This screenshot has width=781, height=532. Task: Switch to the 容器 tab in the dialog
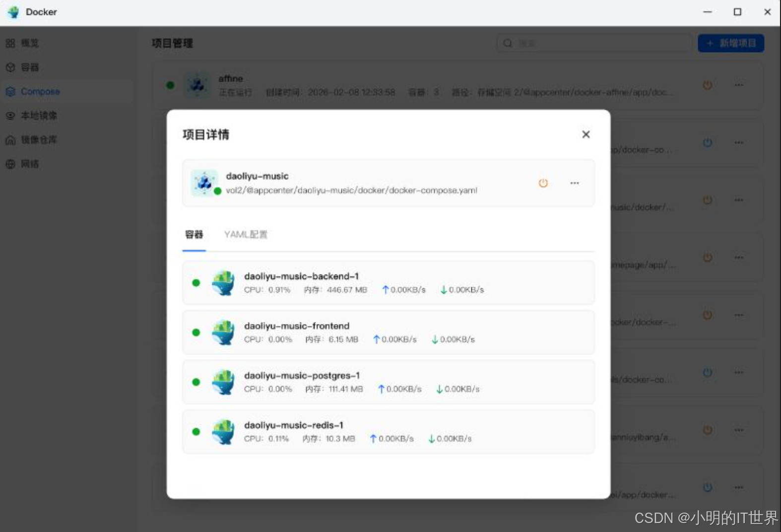(x=194, y=234)
